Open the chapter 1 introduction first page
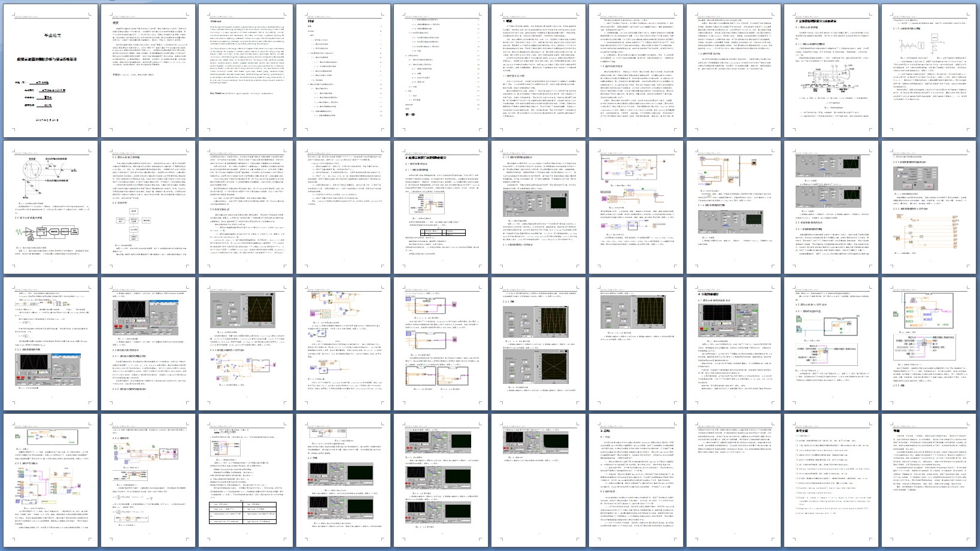 click(538, 71)
